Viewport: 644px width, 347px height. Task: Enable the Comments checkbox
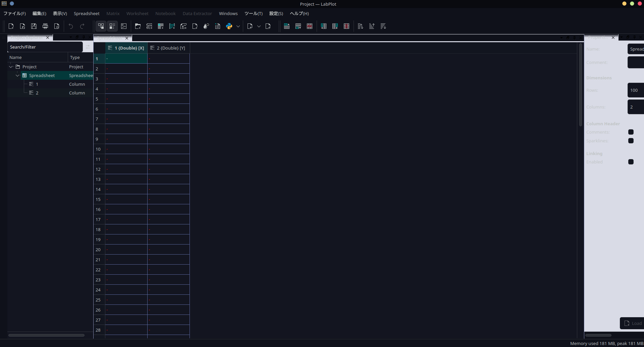631,132
